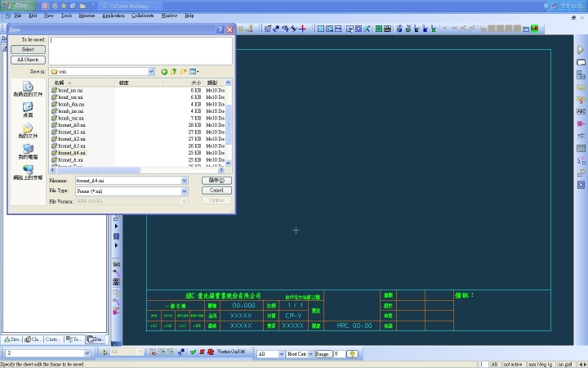Click the red paw icon in bottom toolbar
Screen dimensions: 588x368
point(211,352)
